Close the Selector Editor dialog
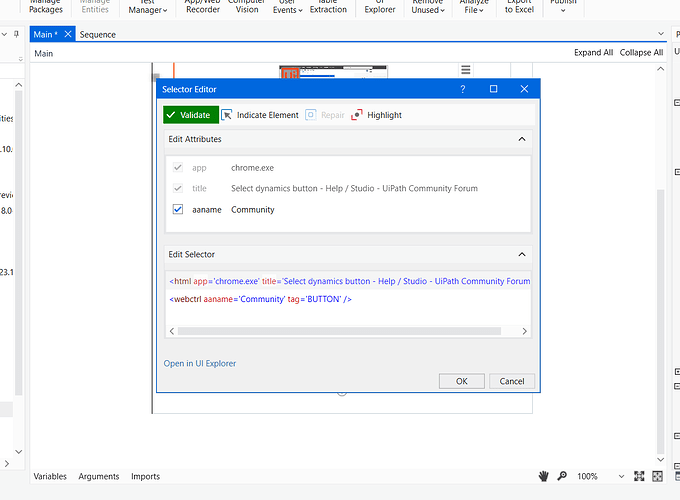The height and width of the screenshot is (500, 680). click(524, 89)
